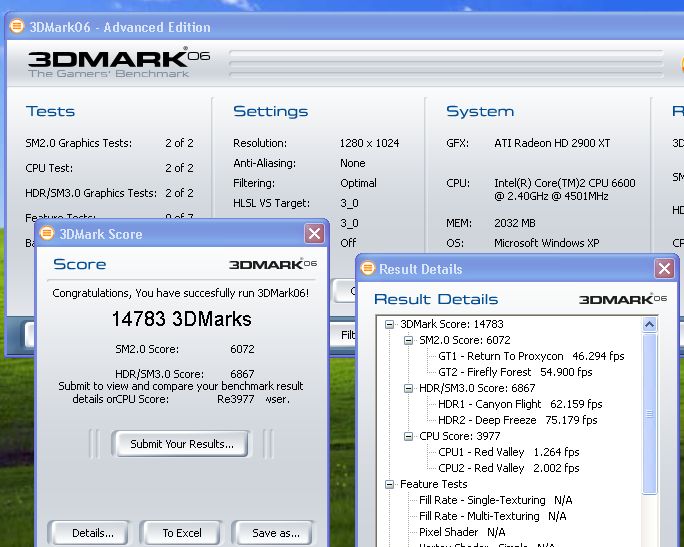Click the CPU value Intel(R) Core(TM)2 CPU 6600

coord(564,189)
